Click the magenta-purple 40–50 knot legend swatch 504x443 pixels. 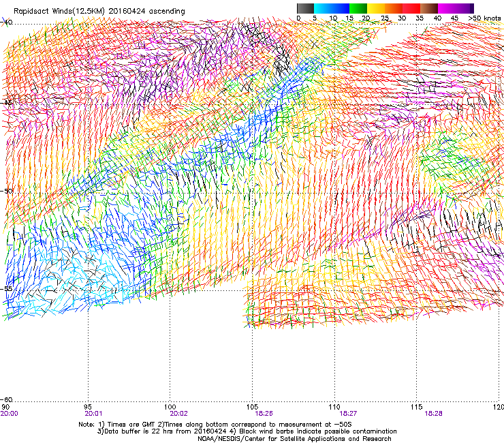(456, 8)
